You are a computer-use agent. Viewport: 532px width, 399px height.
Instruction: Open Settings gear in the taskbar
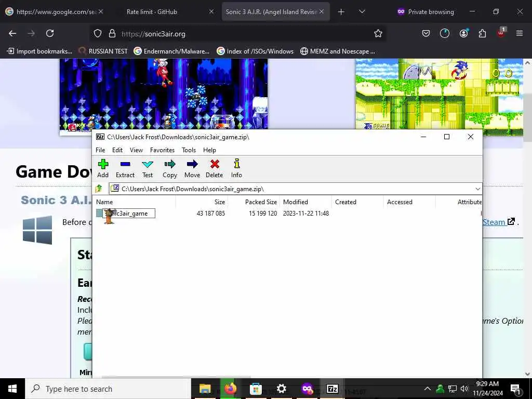pyautogui.click(x=281, y=389)
